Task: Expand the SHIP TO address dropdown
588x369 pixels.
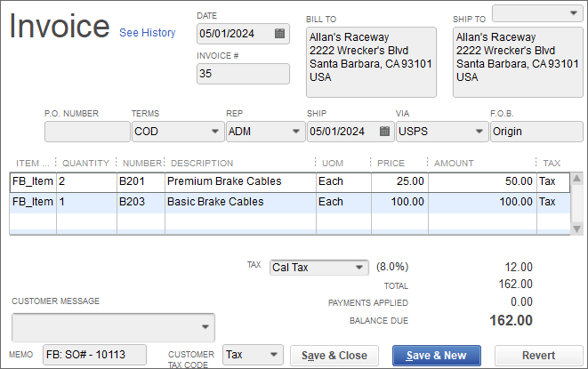Action: click(573, 13)
